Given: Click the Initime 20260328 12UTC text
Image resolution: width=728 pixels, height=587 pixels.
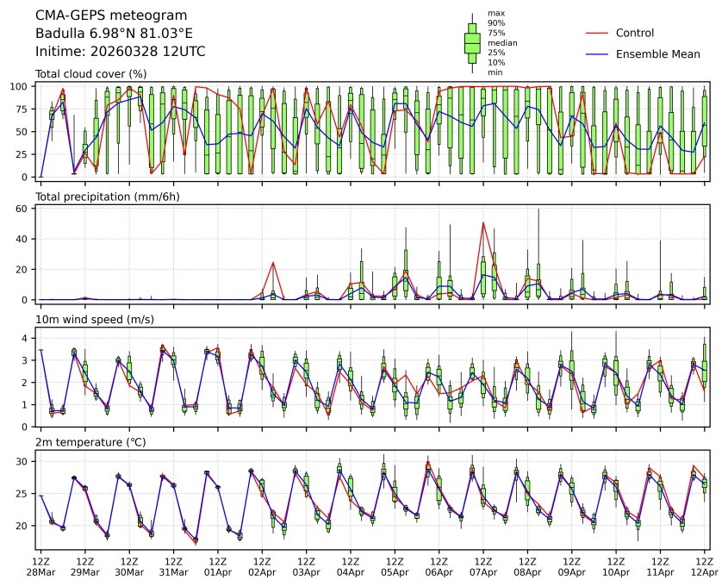Looking at the screenshot, I should tap(120, 52).
